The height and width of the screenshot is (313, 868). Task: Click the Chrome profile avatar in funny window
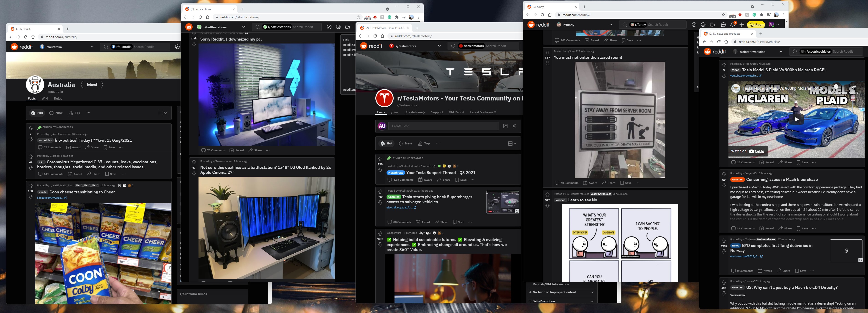click(776, 15)
